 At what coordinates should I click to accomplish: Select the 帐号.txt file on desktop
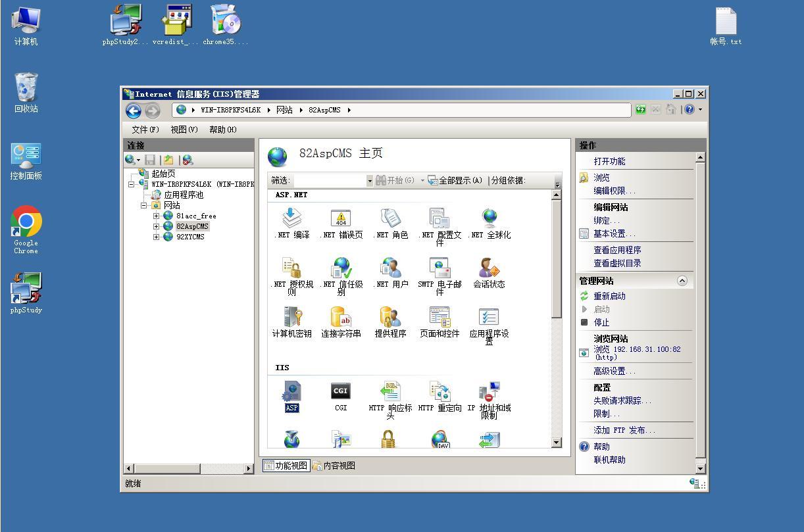726,26
